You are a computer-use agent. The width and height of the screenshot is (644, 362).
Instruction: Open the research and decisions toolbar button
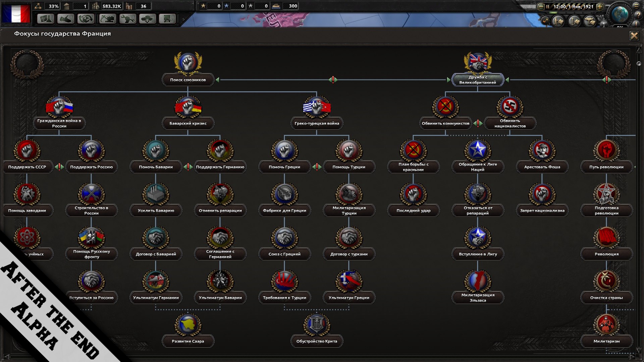pos(46,19)
